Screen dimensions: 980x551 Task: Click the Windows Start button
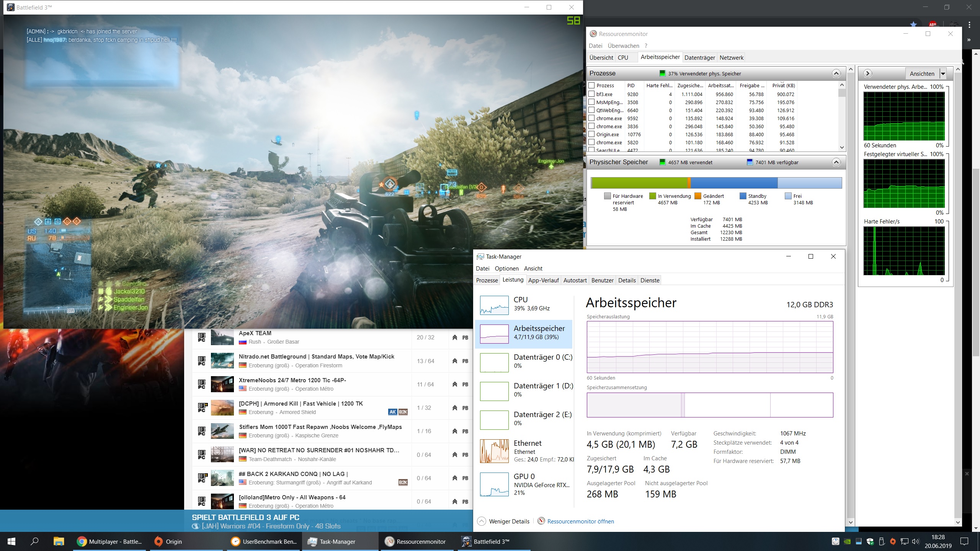(x=11, y=541)
